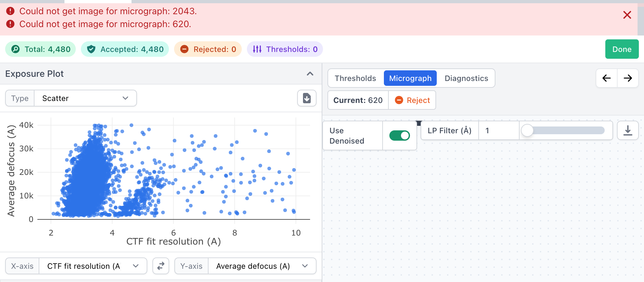644x282 pixels.
Task: Collapse the Exposure Plot panel
Action: pos(310,74)
